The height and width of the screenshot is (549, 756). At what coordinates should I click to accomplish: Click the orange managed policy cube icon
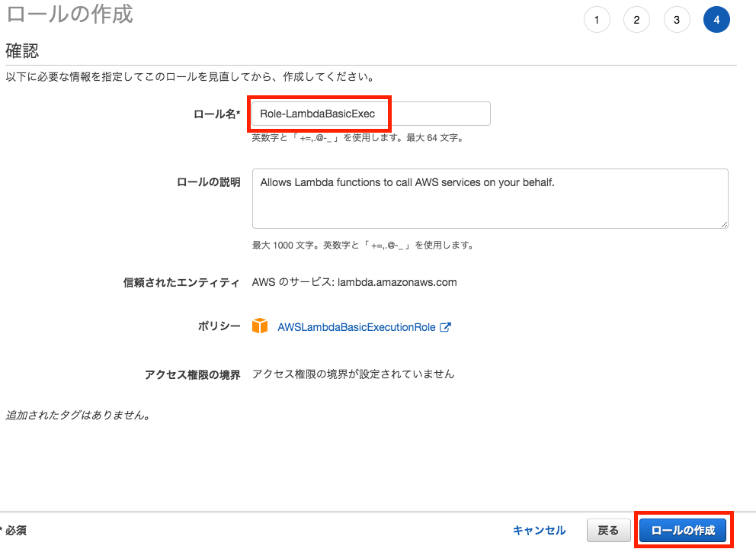tap(259, 325)
